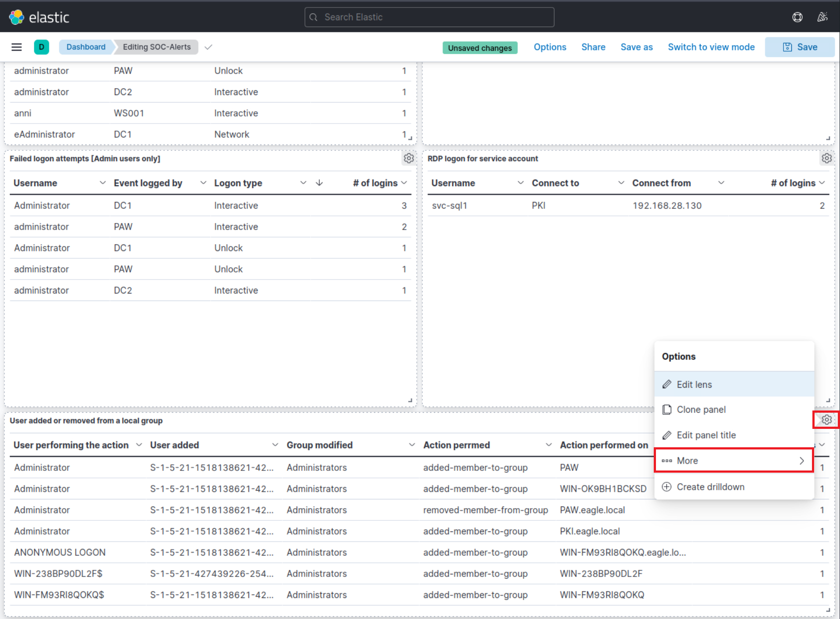This screenshot has height=619, width=840.
Task: Click the checkmark beside Editing SOC-Alerts
Action: pyautogui.click(x=208, y=47)
